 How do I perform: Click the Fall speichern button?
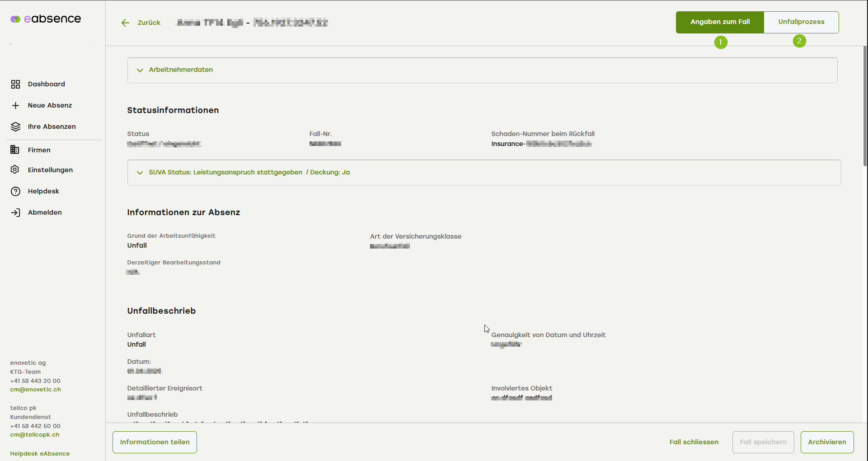tap(763, 442)
